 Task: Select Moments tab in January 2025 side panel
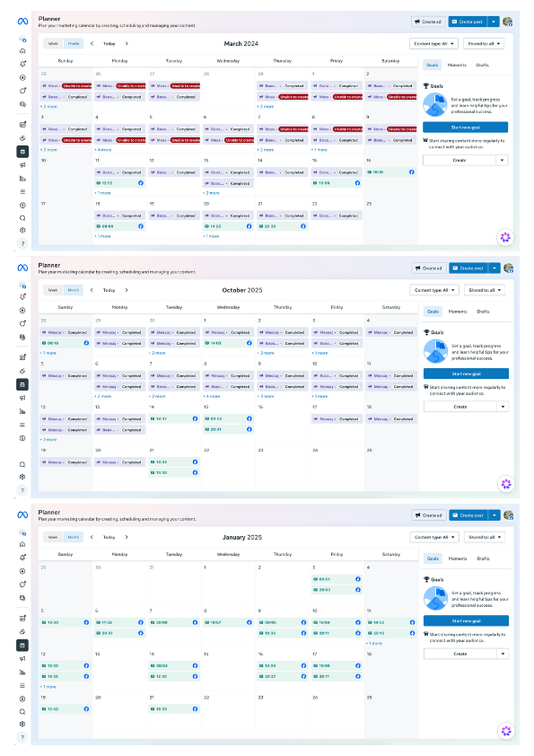coord(458,558)
